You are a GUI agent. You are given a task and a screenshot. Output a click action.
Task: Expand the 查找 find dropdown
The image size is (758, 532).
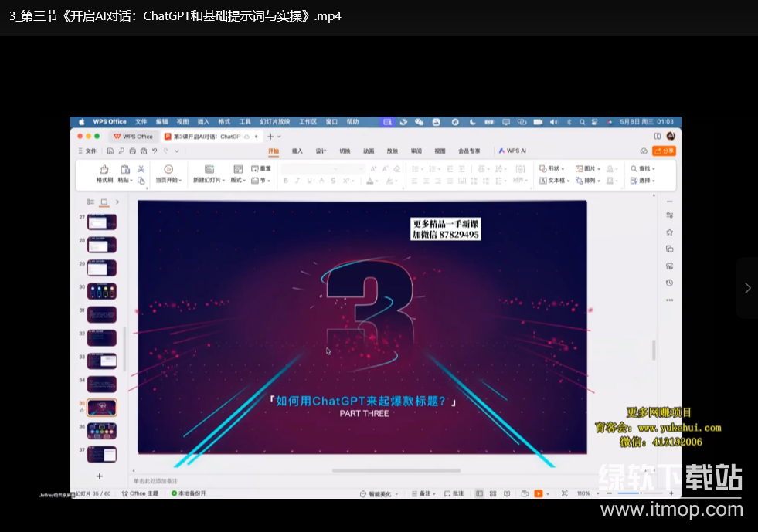(x=643, y=168)
